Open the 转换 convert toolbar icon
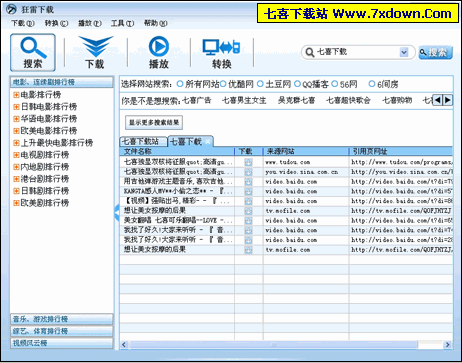The height and width of the screenshot is (363, 462). 222,52
